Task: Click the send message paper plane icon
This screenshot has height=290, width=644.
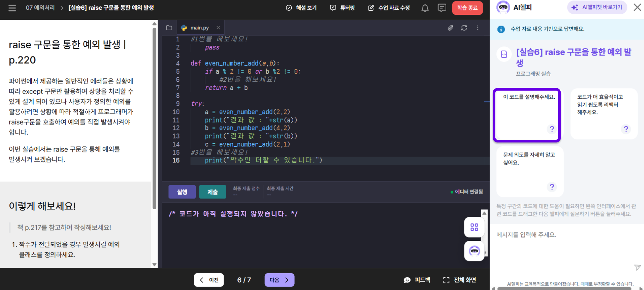Action: [637, 267]
